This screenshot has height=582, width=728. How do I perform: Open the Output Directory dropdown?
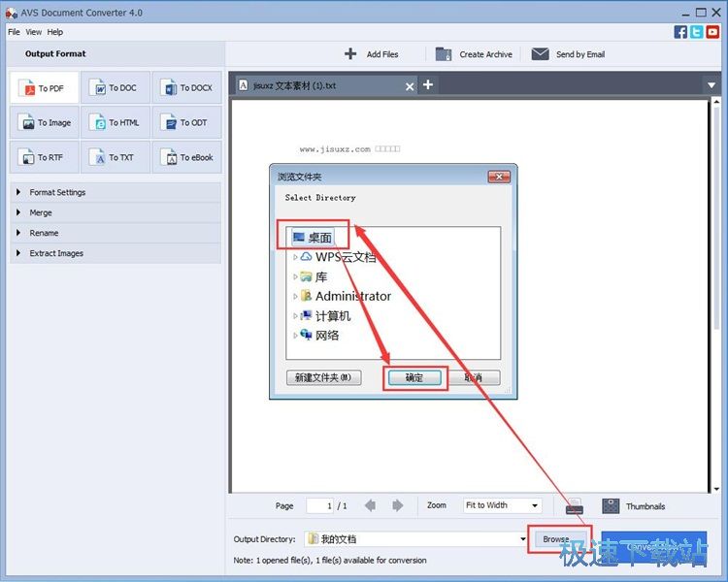pyautogui.click(x=523, y=539)
